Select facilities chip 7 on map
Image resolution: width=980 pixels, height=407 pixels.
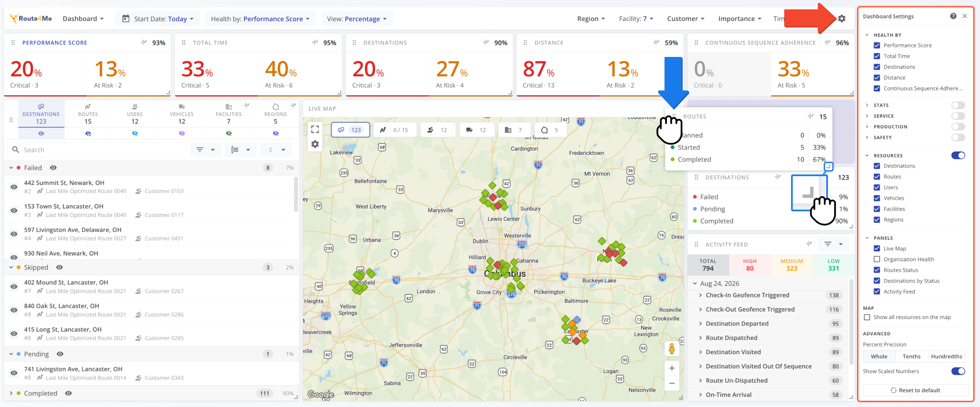(514, 130)
